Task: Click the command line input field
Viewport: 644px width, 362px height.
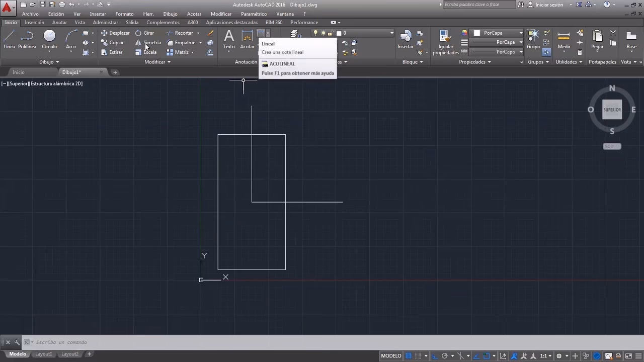Action: click(x=332, y=342)
